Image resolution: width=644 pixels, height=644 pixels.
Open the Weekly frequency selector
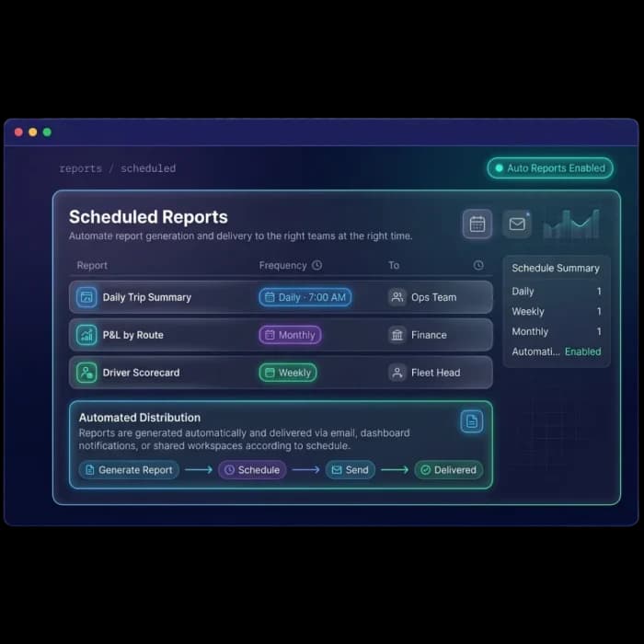[x=288, y=373]
